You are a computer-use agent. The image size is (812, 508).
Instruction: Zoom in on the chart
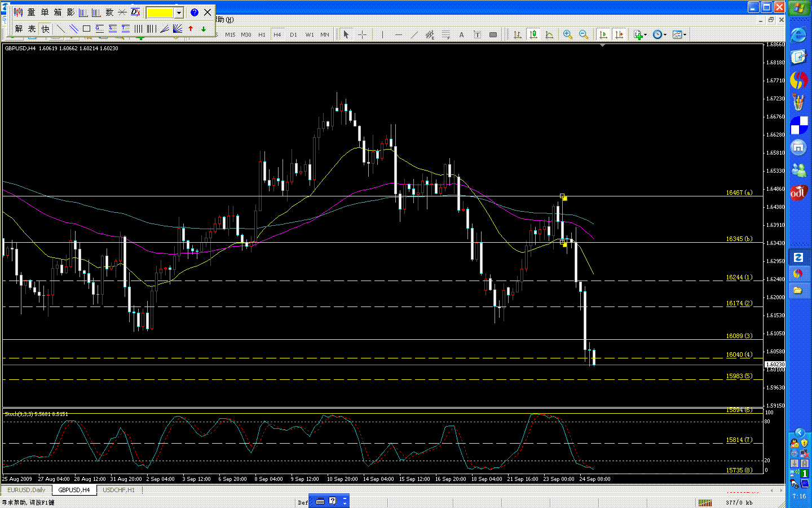pyautogui.click(x=568, y=35)
